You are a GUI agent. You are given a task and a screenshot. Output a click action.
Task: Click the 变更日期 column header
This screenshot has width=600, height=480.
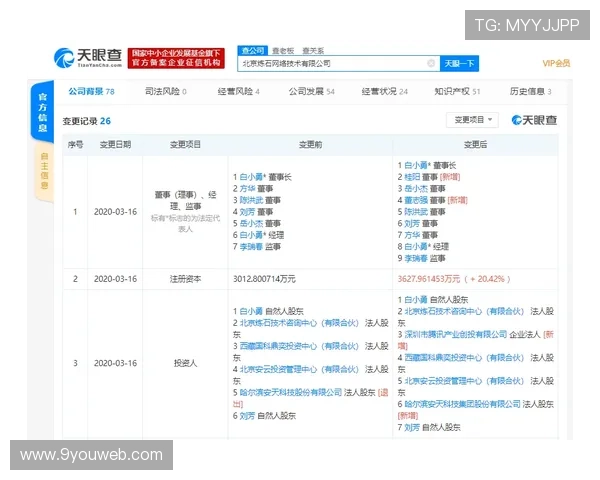click(x=115, y=145)
